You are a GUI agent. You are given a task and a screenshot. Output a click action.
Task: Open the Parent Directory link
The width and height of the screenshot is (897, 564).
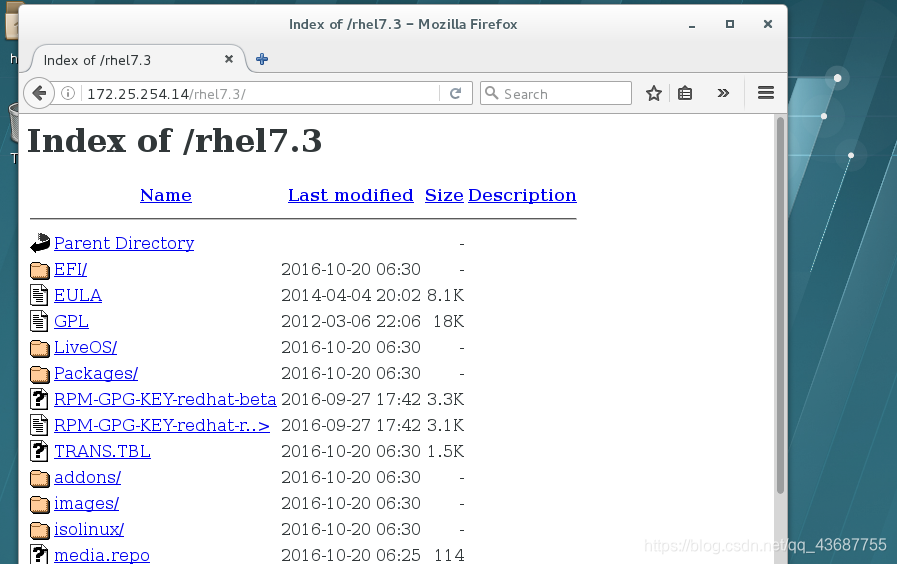click(124, 243)
